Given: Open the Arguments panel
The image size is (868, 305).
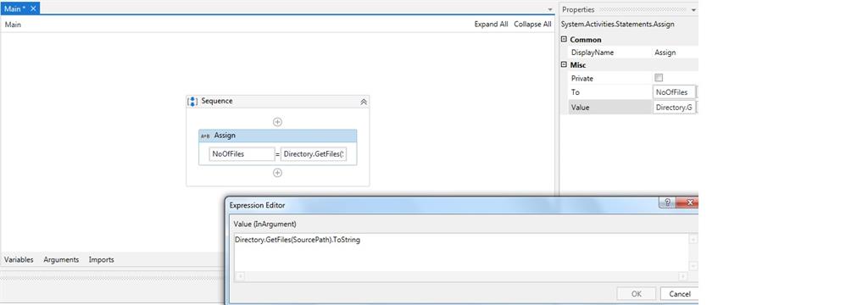Looking at the screenshot, I should coord(61,259).
